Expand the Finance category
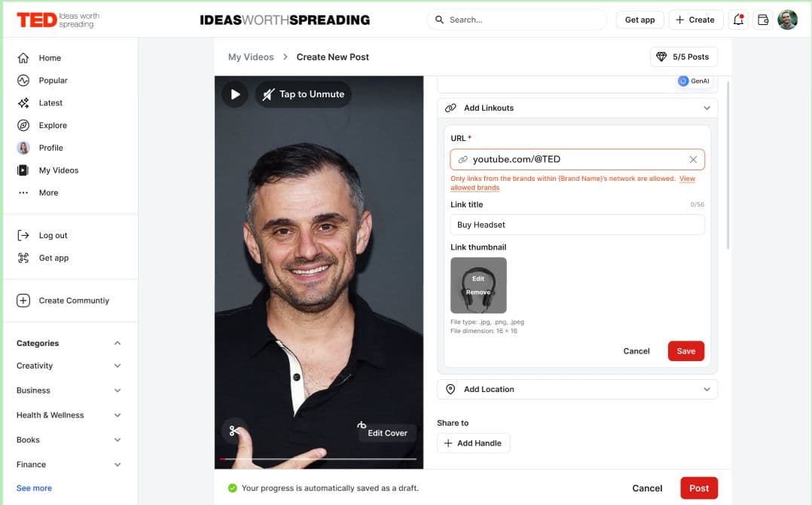812x505 pixels. coord(118,464)
